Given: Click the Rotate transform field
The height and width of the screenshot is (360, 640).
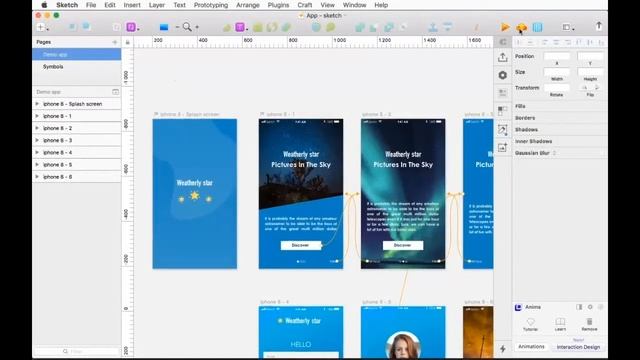Looking at the screenshot, I should (x=557, y=88).
